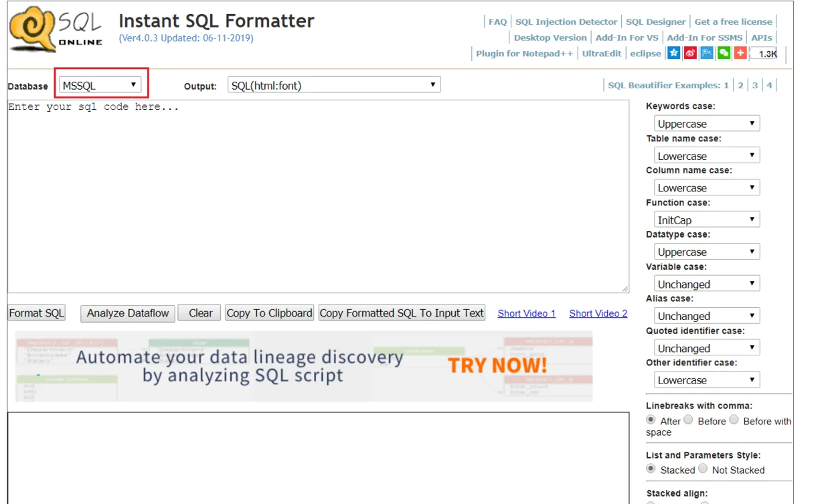Share via the green WeChat icon

click(724, 53)
